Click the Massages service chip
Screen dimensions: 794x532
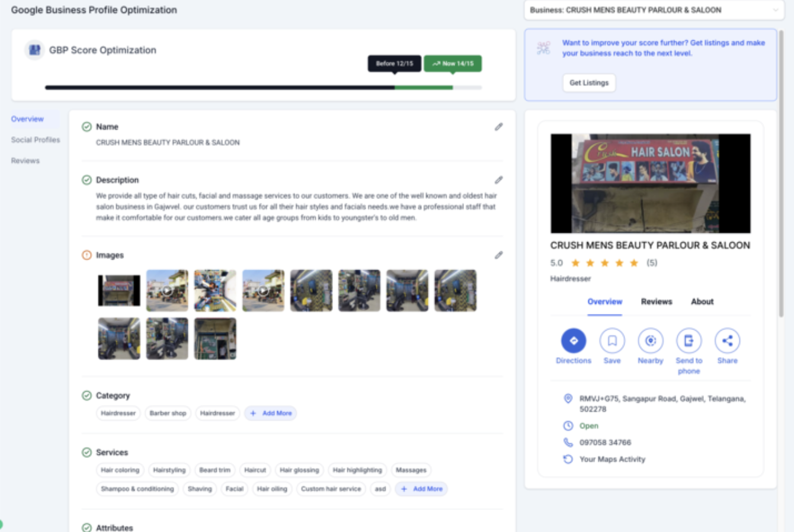coord(411,470)
